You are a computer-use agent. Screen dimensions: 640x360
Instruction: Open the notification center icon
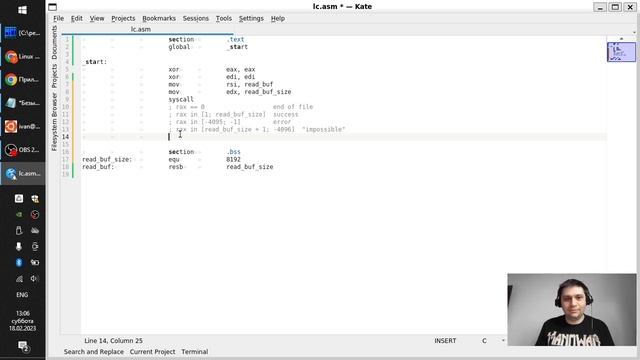[x=23, y=346]
